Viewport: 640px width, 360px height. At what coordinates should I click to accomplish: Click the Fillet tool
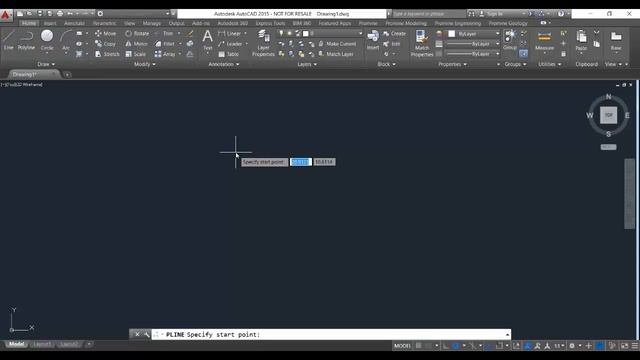tap(165, 44)
